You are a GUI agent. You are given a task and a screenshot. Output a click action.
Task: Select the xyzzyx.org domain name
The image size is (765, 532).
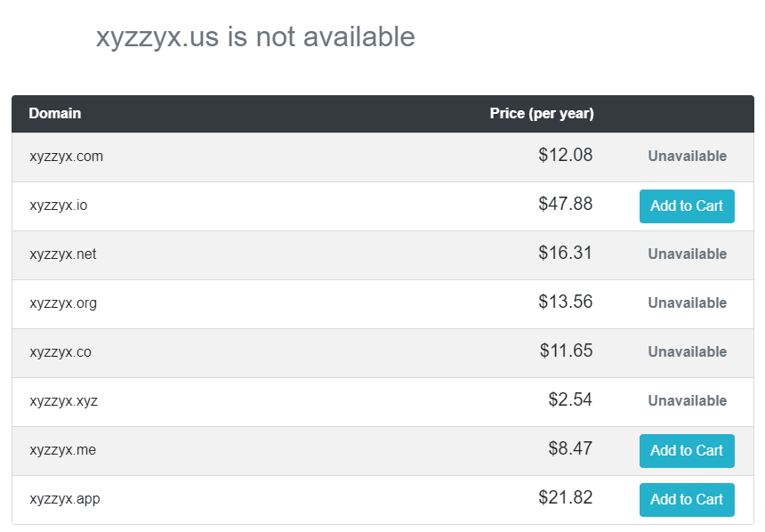(x=63, y=303)
